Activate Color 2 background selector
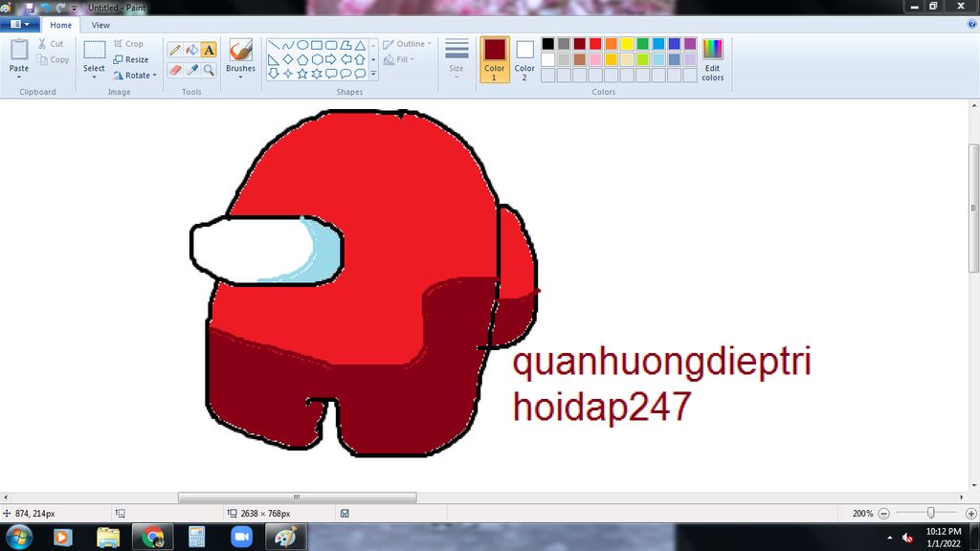Viewport: 980px width, 551px height. pyautogui.click(x=524, y=59)
